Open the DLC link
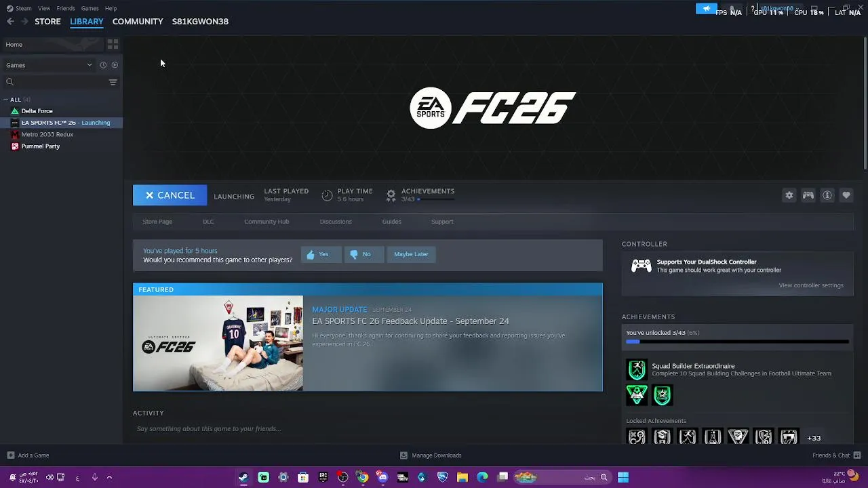Viewport: 868px width, 488px height. point(208,222)
